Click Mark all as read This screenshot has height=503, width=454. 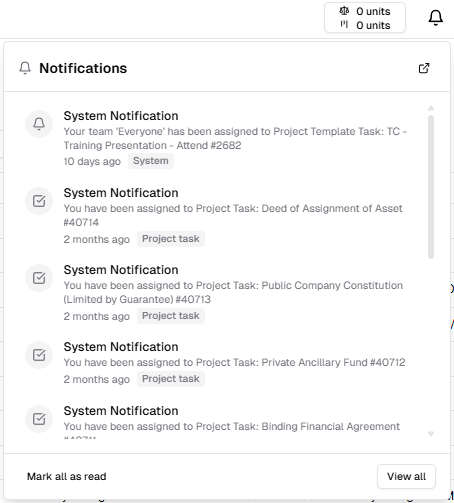[67, 476]
